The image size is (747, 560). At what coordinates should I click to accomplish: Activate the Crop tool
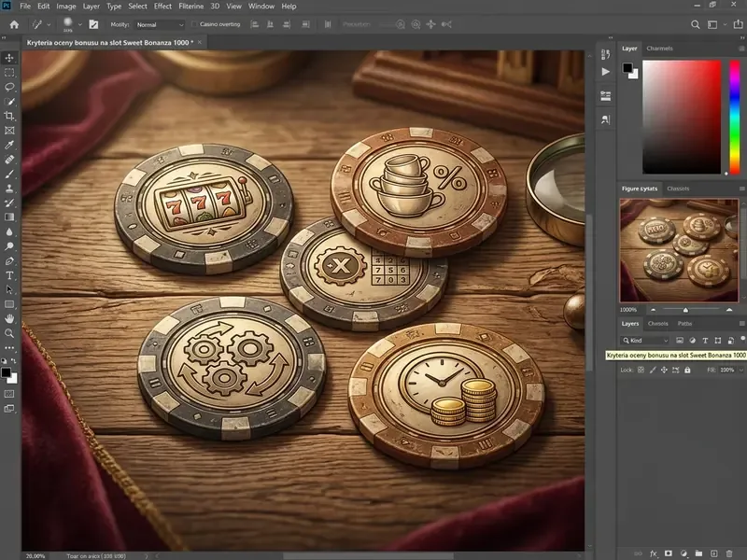[9, 116]
